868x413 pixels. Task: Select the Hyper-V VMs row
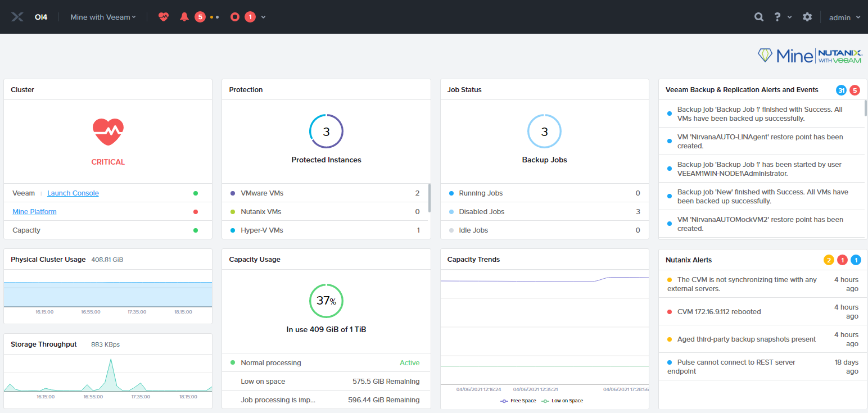click(325, 230)
